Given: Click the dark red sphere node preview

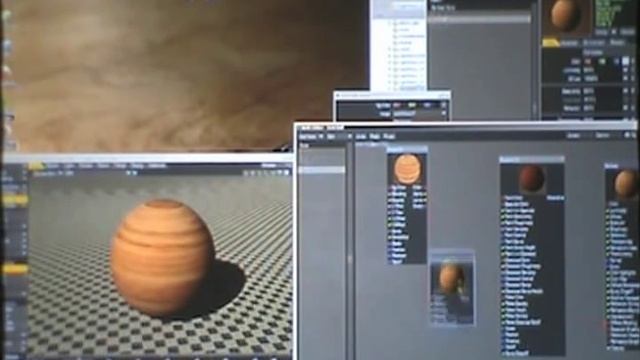Looking at the screenshot, I should click(x=532, y=179).
